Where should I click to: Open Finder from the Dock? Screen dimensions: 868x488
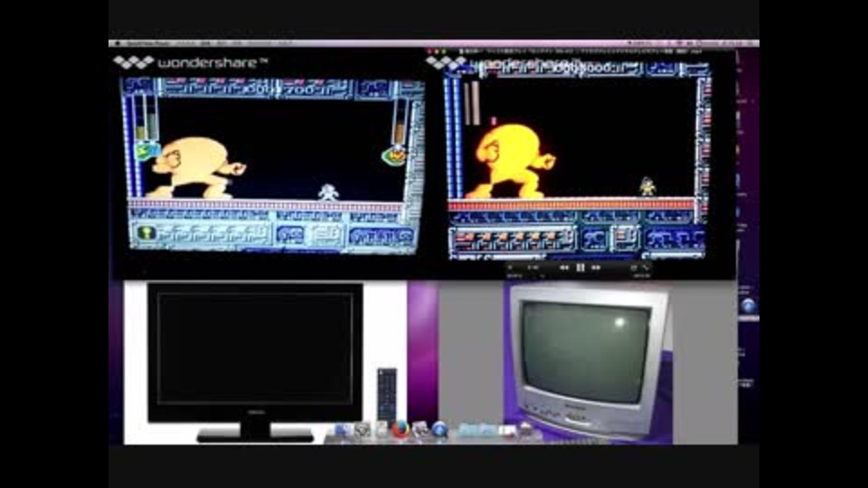tap(342, 430)
